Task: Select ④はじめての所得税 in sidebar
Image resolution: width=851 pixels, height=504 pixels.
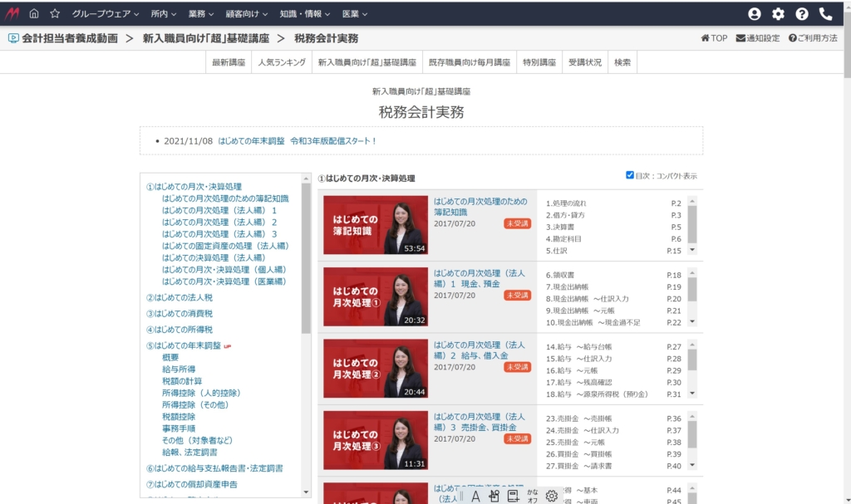Action: pyautogui.click(x=180, y=330)
